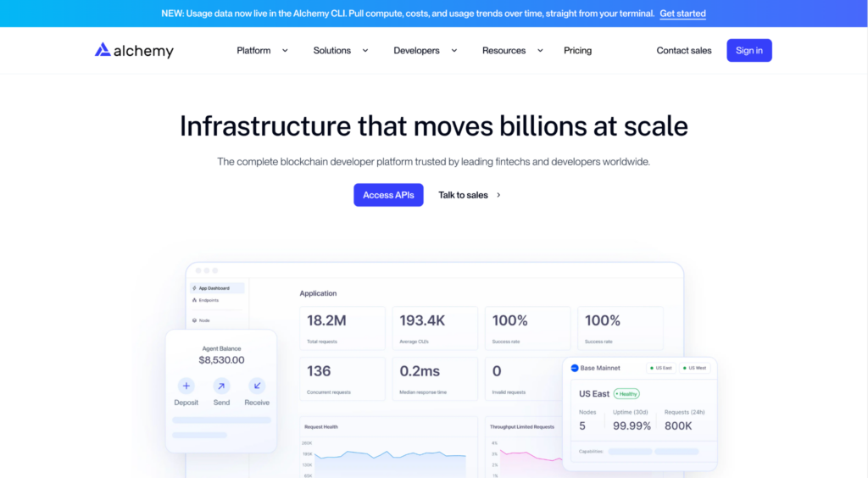
Task: Click the 18.2M Total requests card
Action: click(342, 328)
